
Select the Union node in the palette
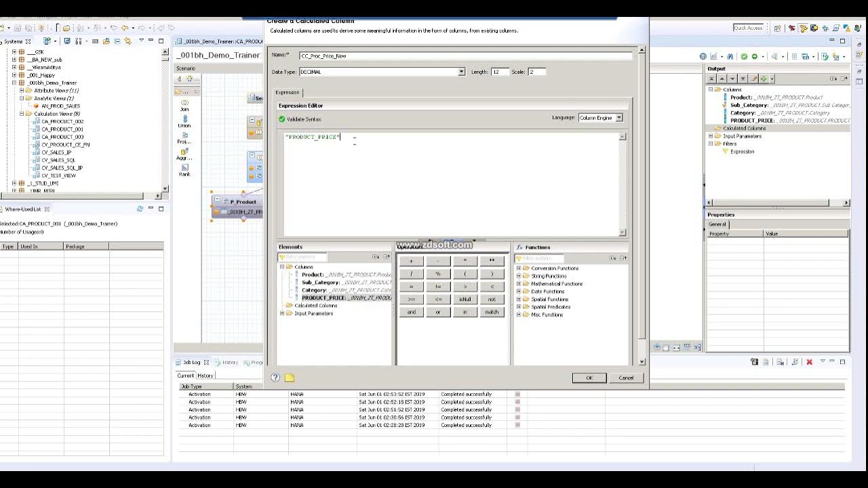(x=184, y=121)
